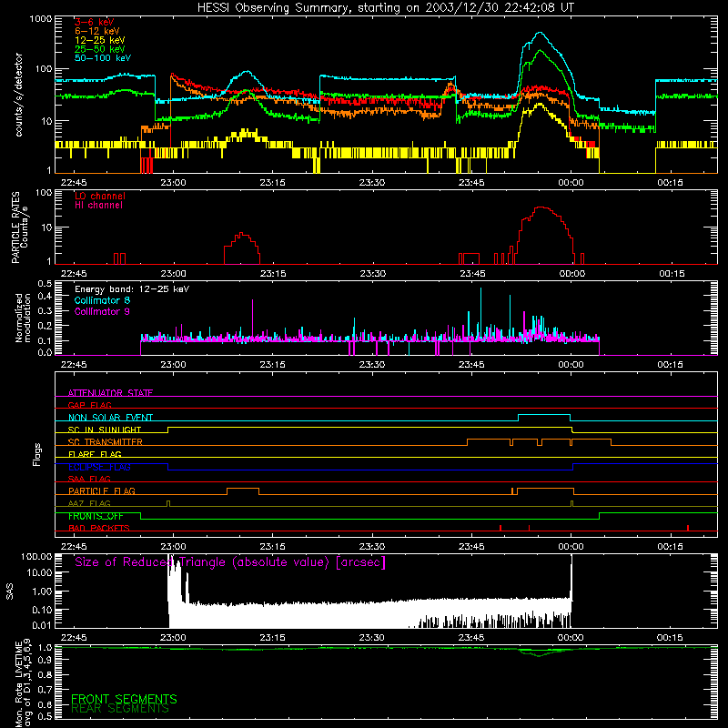Click the Mon. Rate LIVETIME axis label
The width and height of the screenshot is (728, 728).
point(23,683)
